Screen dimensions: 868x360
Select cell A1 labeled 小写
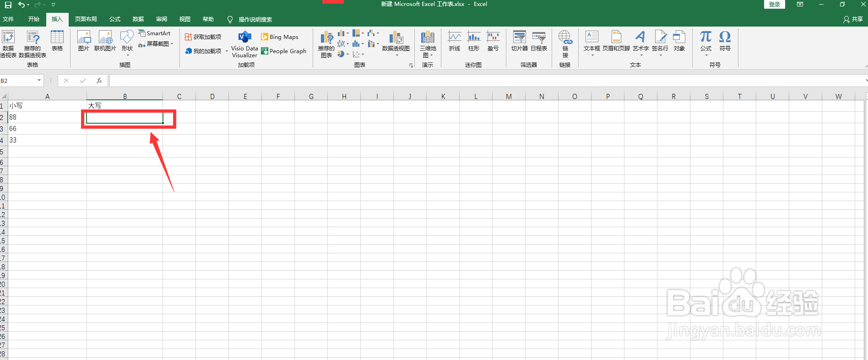point(47,106)
